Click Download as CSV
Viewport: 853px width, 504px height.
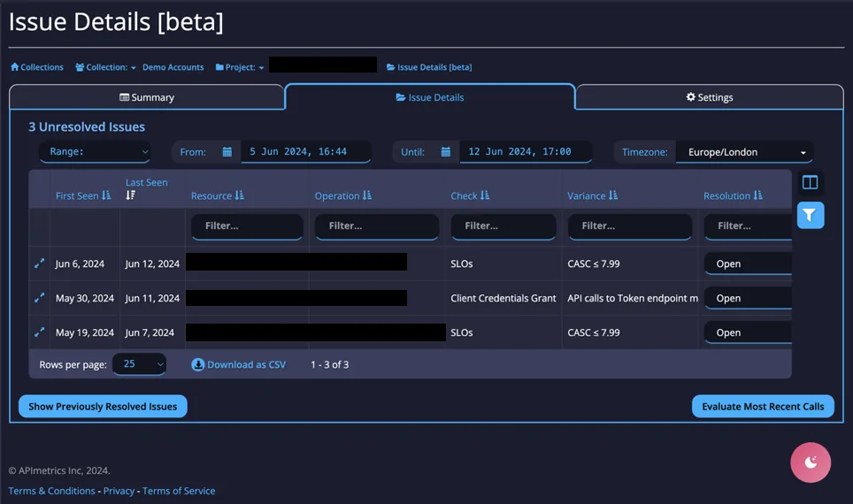238,365
